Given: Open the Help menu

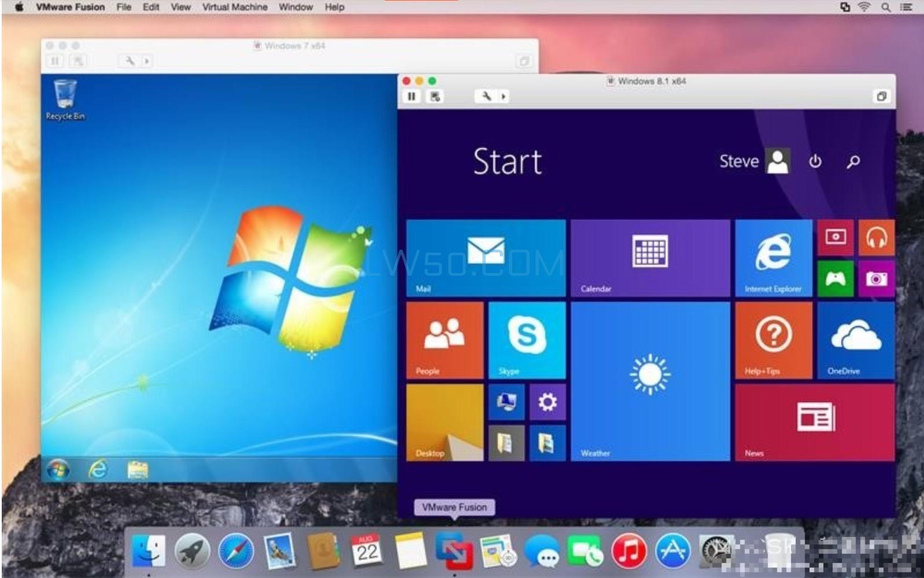Looking at the screenshot, I should [x=334, y=7].
